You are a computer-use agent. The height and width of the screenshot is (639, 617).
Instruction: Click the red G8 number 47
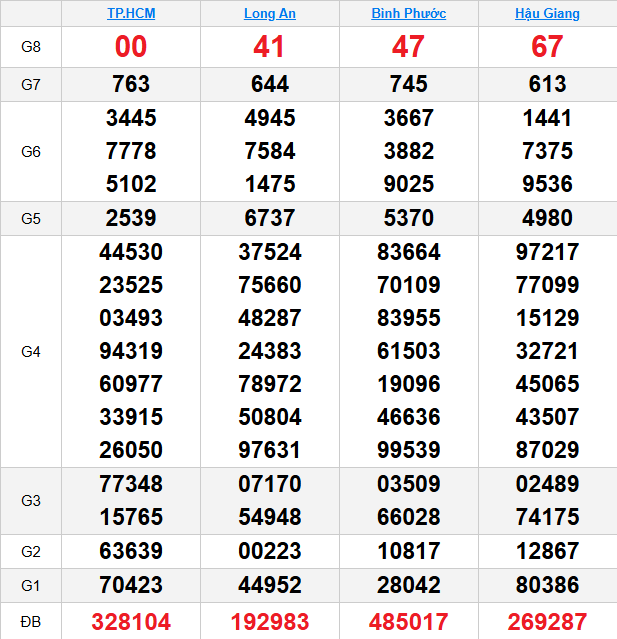[x=408, y=46]
